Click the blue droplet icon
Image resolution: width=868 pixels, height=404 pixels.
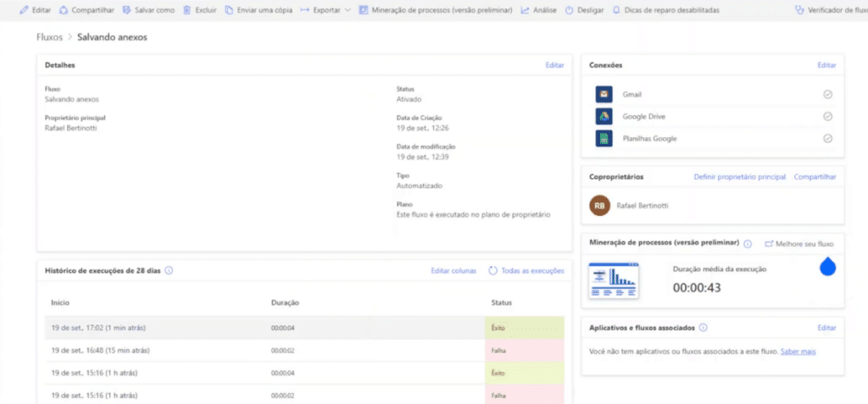click(827, 266)
